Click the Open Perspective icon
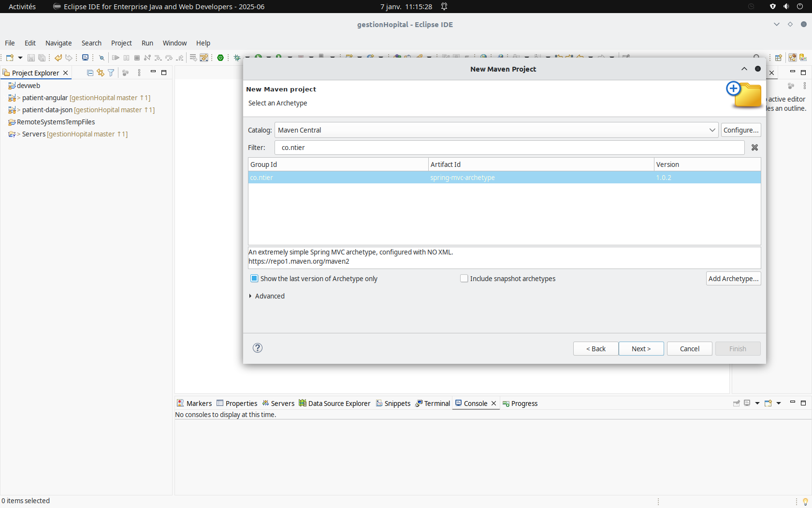Viewport: 812px width, 508px height. pyautogui.click(x=778, y=58)
